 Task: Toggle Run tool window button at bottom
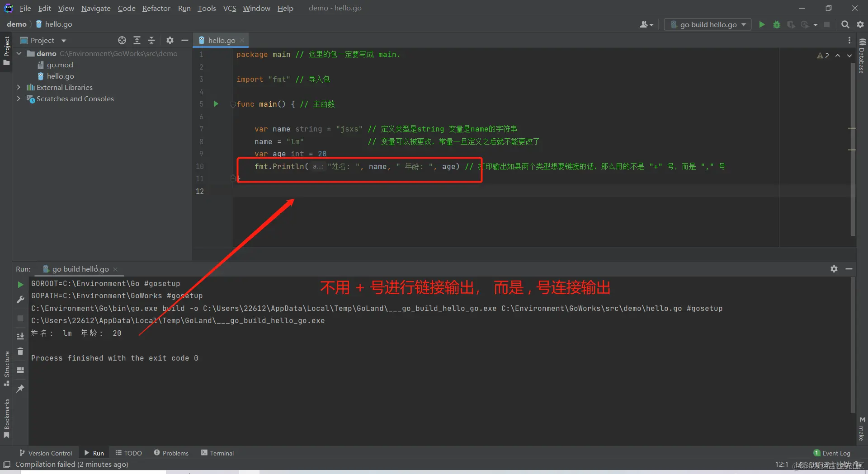(94, 453)
